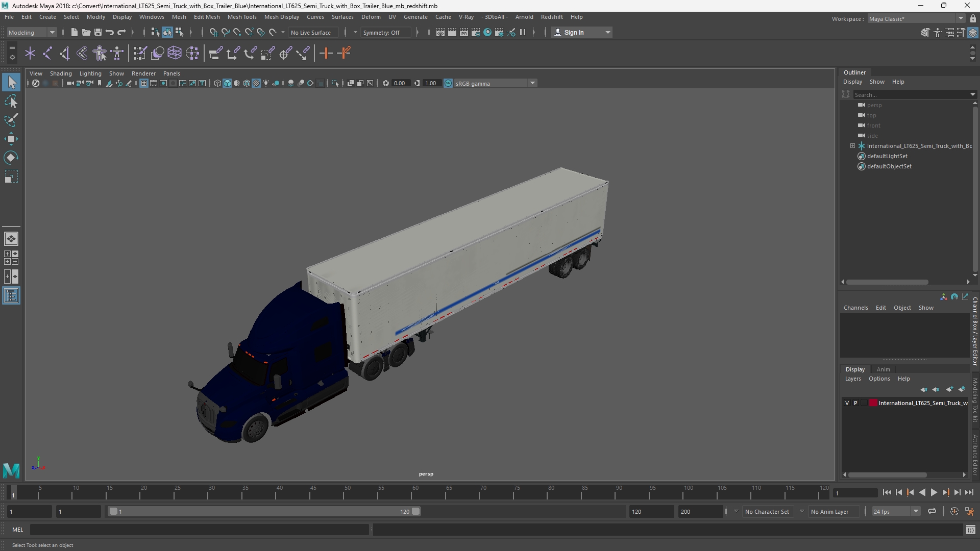
Task: Click the Outliner Display menu button
Action: coord(852,82)
